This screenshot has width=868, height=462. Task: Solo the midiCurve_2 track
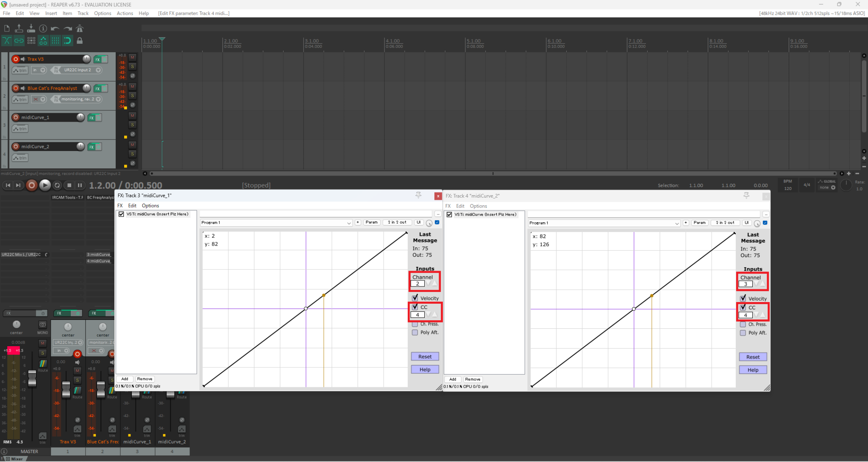(132, 154)
